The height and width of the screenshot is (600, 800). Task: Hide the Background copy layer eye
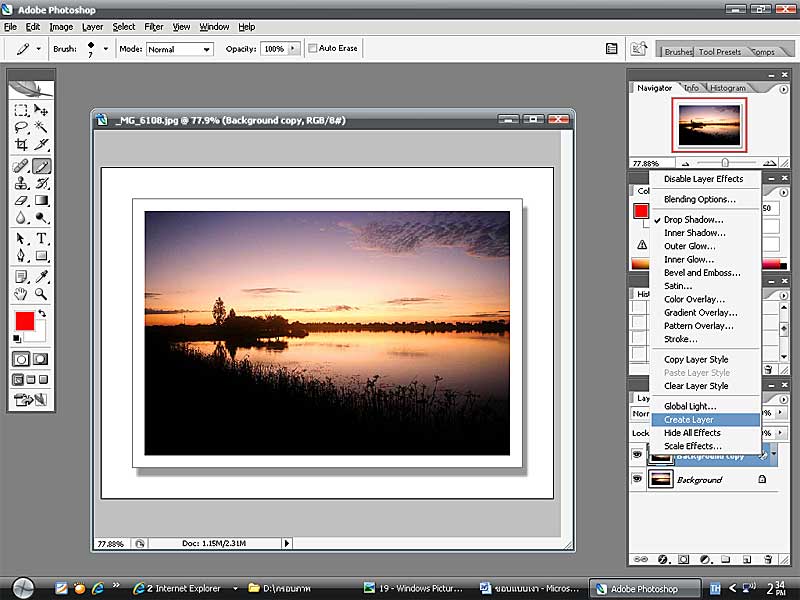pyautogui.click(x=637, y=454)
